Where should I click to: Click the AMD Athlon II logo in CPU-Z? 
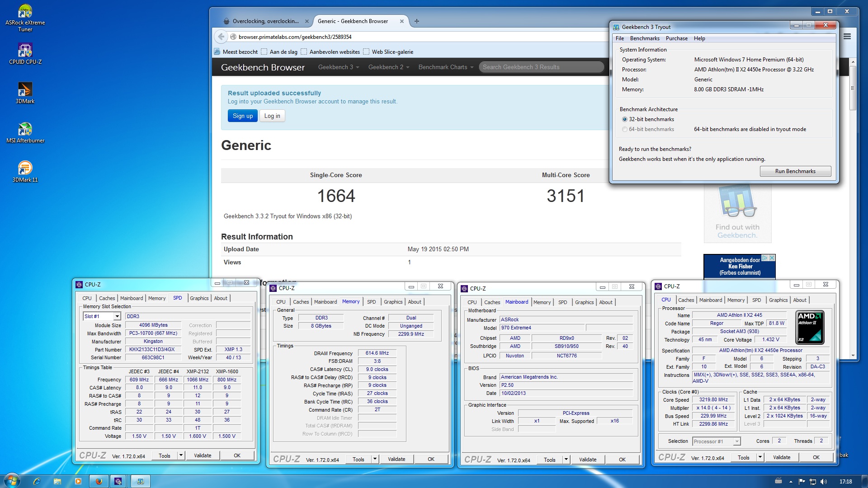(x=809, y=328)
